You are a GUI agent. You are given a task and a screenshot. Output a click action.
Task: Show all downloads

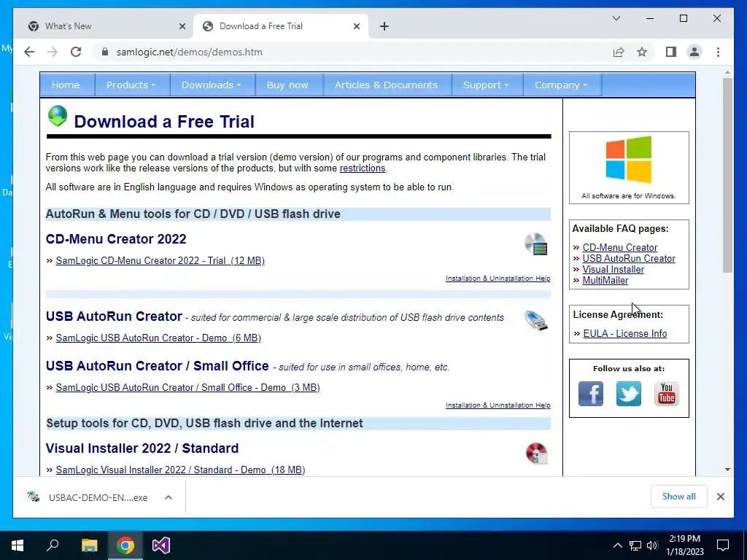pos(679,496)
